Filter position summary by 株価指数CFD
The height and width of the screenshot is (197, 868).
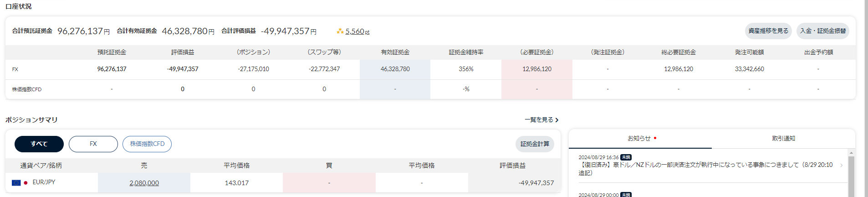(x=147, y=144)
